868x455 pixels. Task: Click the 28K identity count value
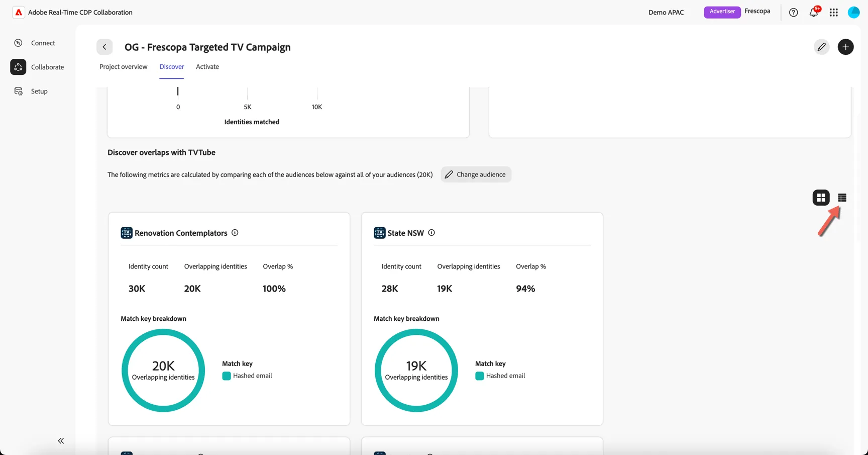390,289
